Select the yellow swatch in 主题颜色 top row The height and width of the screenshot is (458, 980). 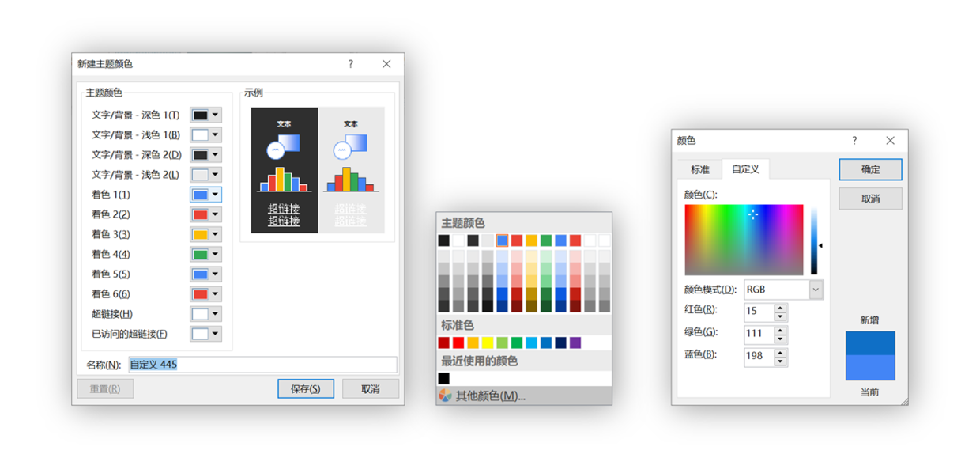(x=532, y=240)
